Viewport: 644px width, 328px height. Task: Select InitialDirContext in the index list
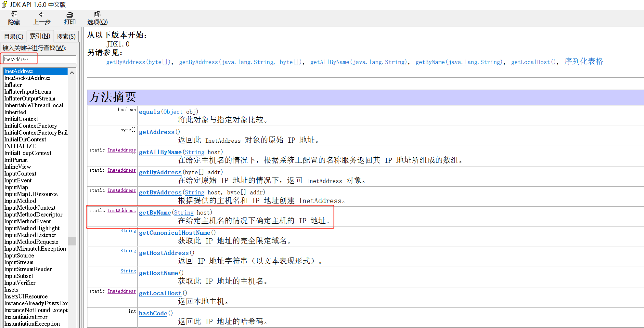click(x=25, y=139)
